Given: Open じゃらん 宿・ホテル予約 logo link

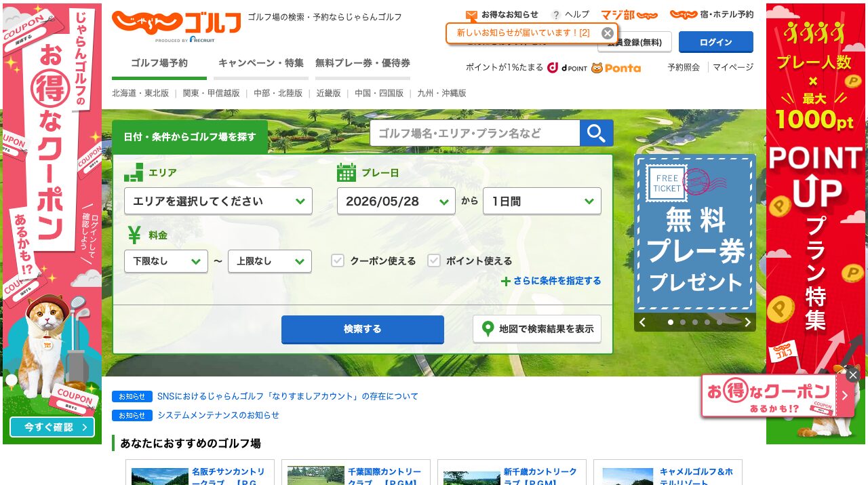Looking at the screenshot, I should pos(711,14).
